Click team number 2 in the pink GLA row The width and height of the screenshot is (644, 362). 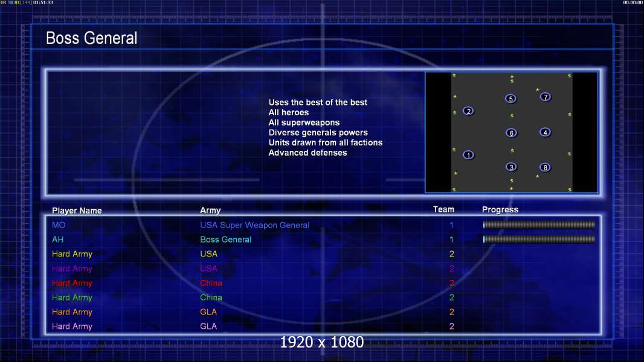451,326
